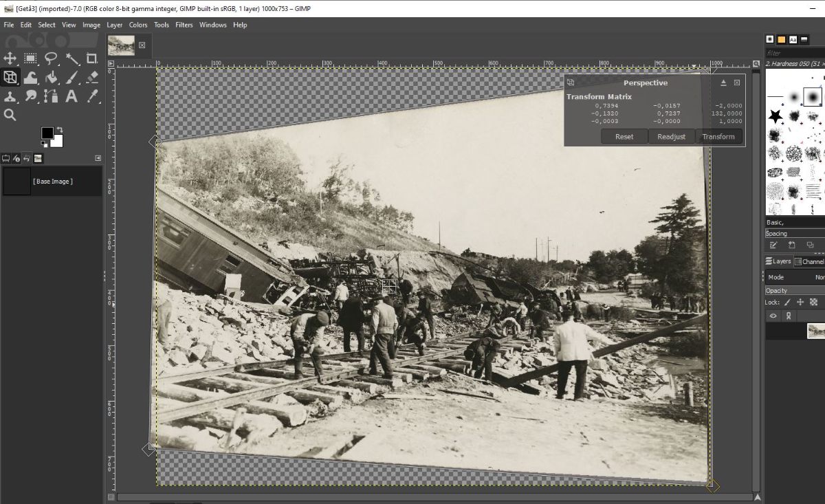Select the Color Picker eyedropper tool
This screenshot has width=825, height=504.
coord(92,96)
